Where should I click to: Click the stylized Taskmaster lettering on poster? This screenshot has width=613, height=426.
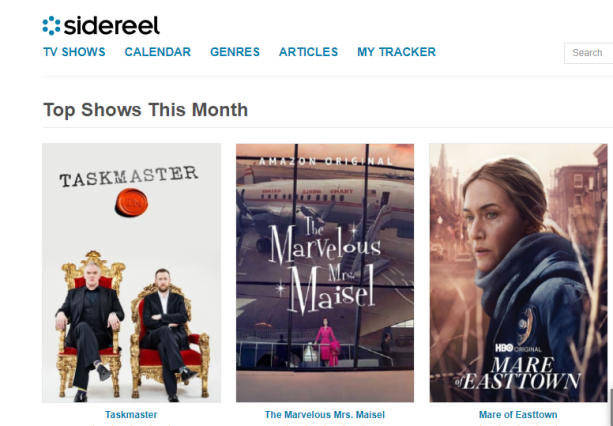[x=129, y=176]
